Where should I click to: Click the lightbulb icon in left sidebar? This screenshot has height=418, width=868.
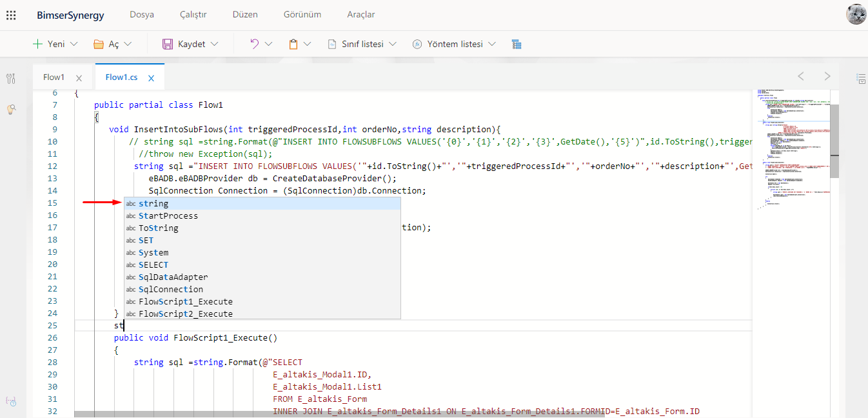coord(11,110)
